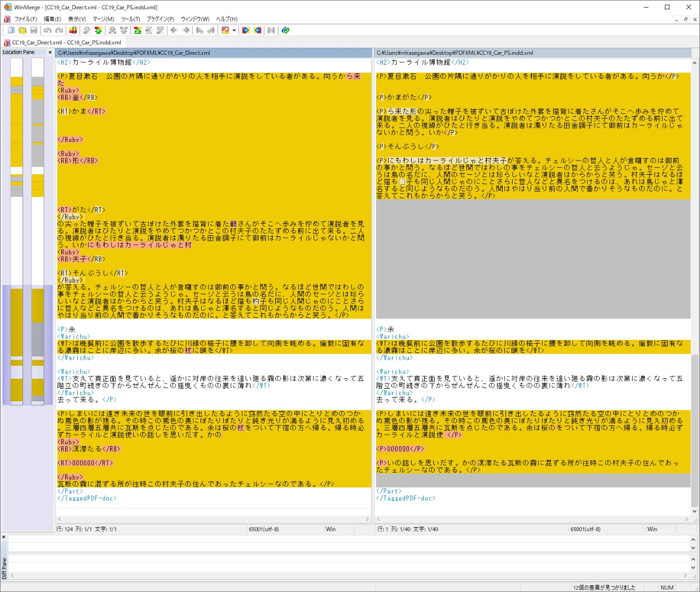Click the left bar in the Location Pane

(x=16, y=231)
